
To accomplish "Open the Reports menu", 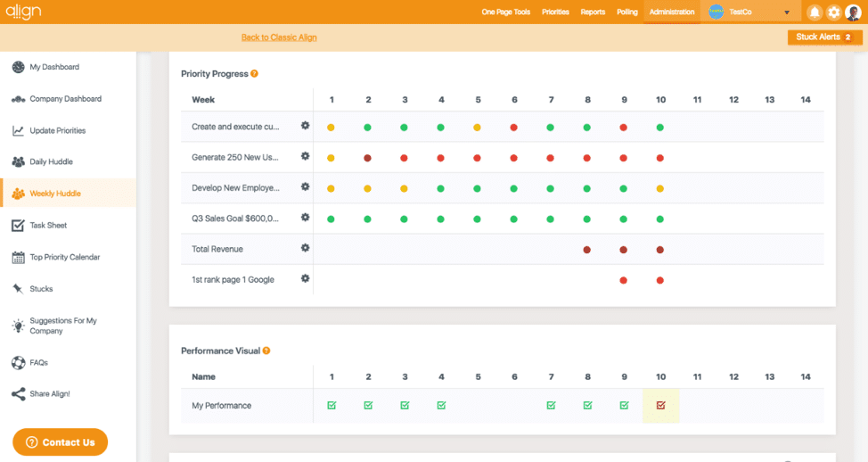I will 593,12.
